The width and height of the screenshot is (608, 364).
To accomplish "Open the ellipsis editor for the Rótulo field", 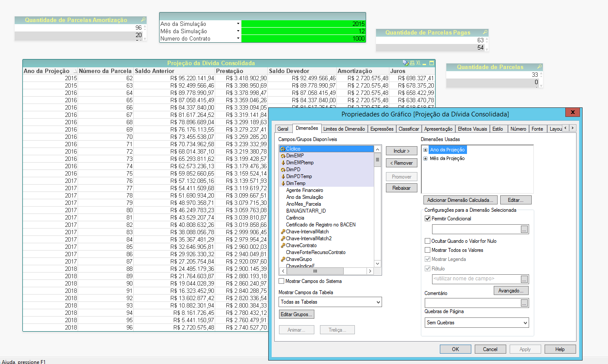I will click(524, 279).
